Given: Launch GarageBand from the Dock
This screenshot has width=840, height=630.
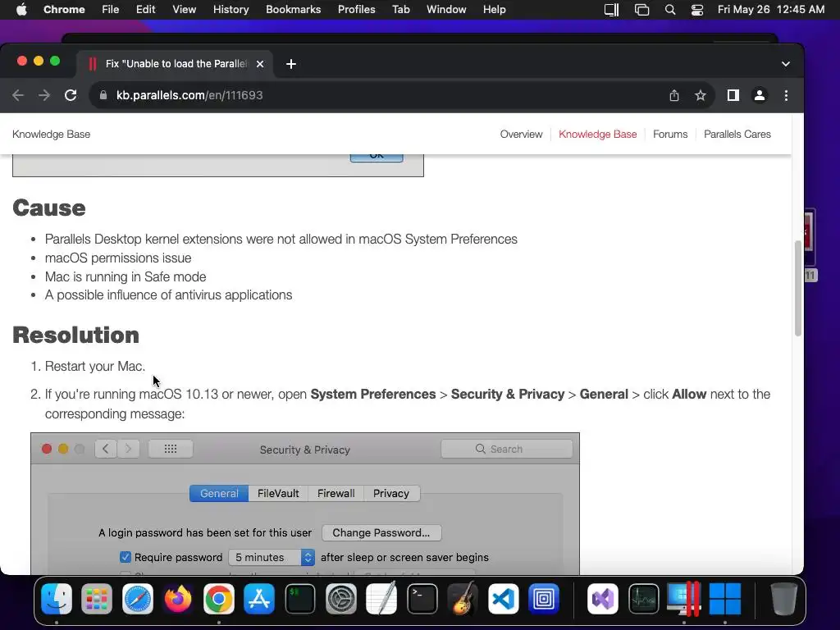Looking at the screenshot, I should (x=463, y=598).
